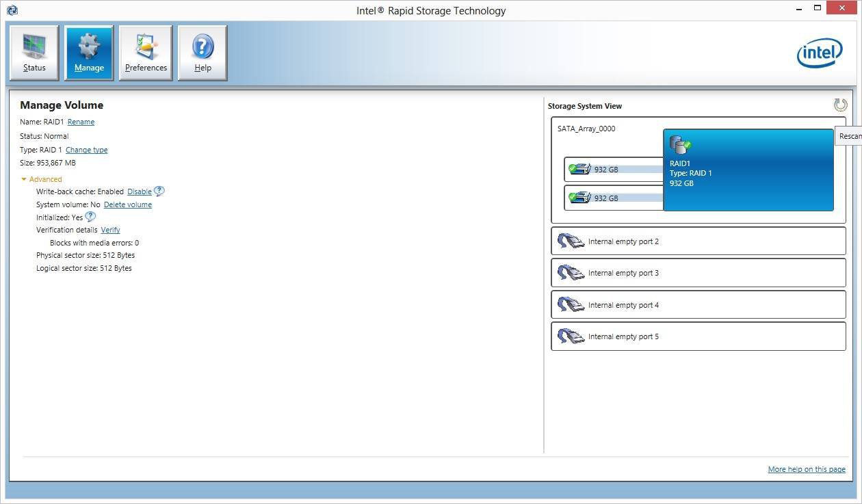Select the Manage toolbar button

(89, 53)
